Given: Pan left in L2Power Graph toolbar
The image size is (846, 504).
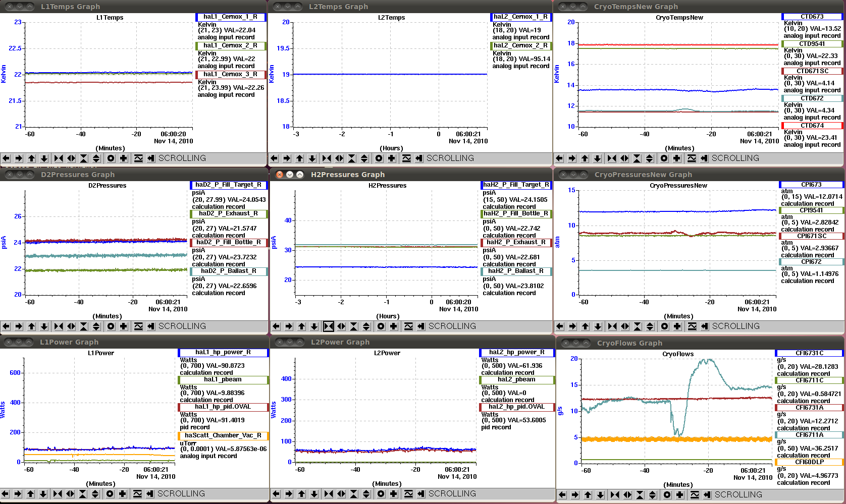Looking at the screenshot, I should click(276, 494).
